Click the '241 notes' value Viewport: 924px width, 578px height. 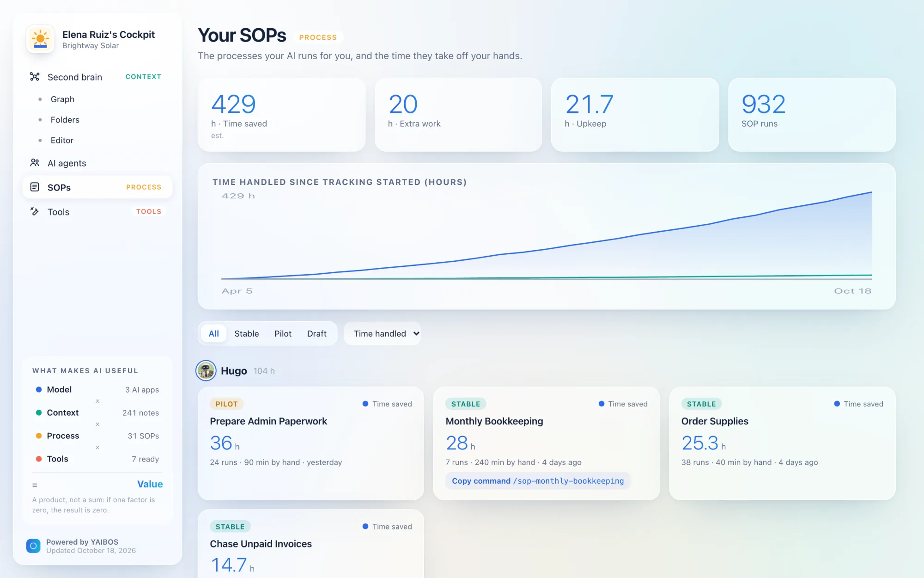pyautogui.click(x=140, y=413)
